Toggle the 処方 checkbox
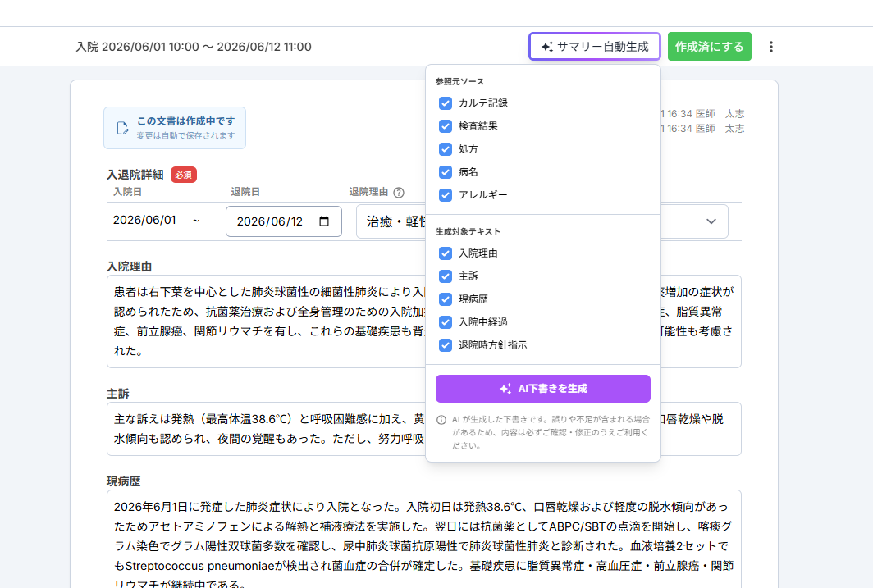This screenshot has height=588, width=873. [x=446, y=149]
